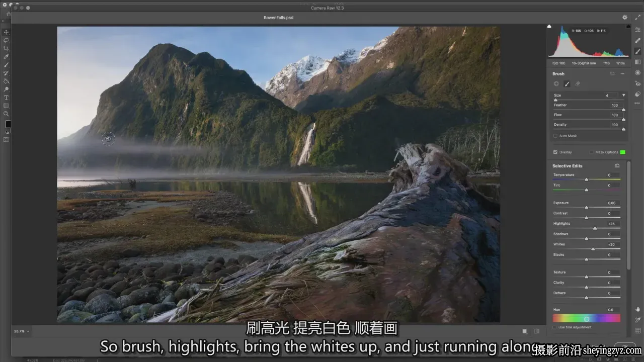Screen dimensions: 644x362
Task: Open Camera Raw preferences gear icon
Action: pyautogui.click(x=625, y=17)
